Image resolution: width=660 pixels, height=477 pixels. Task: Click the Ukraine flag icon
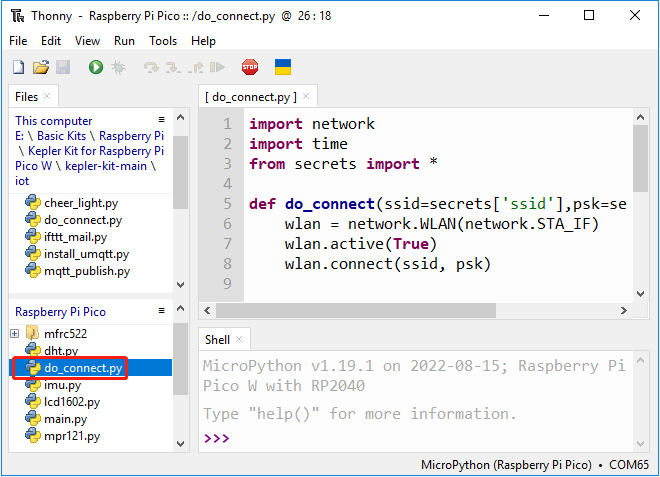[283, 67]
